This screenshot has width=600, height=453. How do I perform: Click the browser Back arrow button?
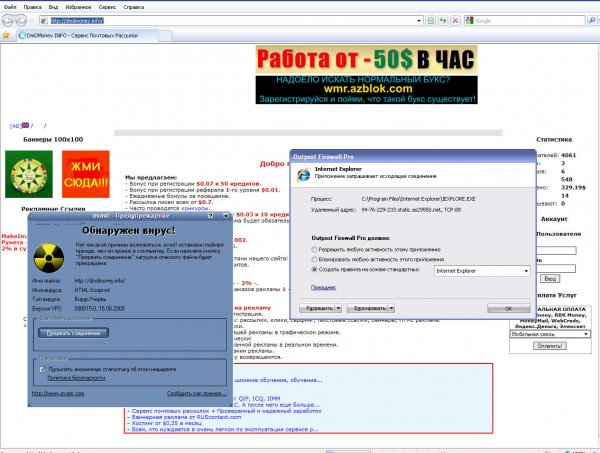click(8, 20)
